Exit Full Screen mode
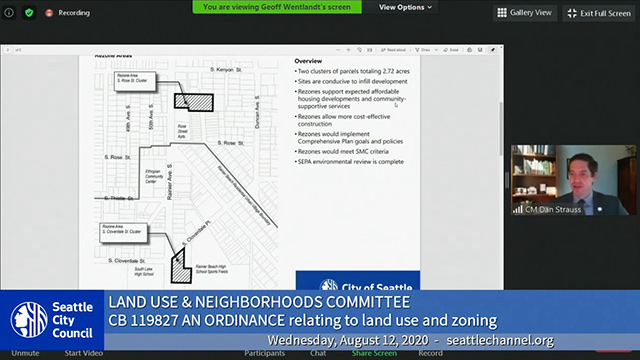The image size is (640, 360). [599, 13]
